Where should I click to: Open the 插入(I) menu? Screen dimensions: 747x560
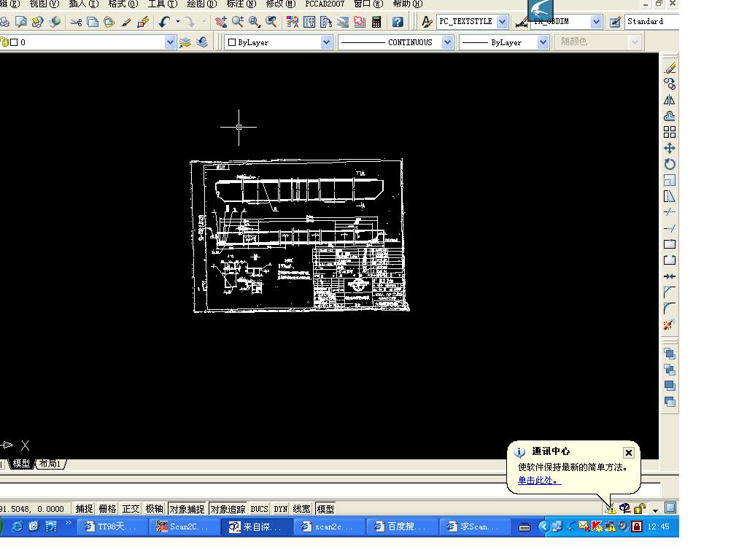(84, 4)
